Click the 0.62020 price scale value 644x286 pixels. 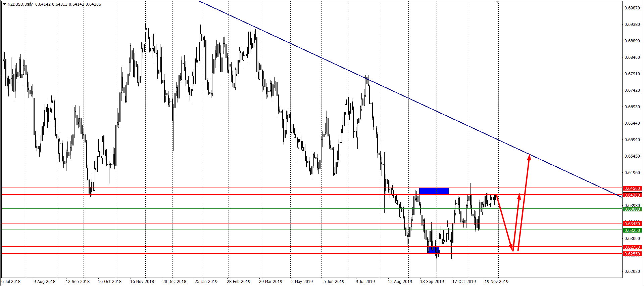click(632, 272)
